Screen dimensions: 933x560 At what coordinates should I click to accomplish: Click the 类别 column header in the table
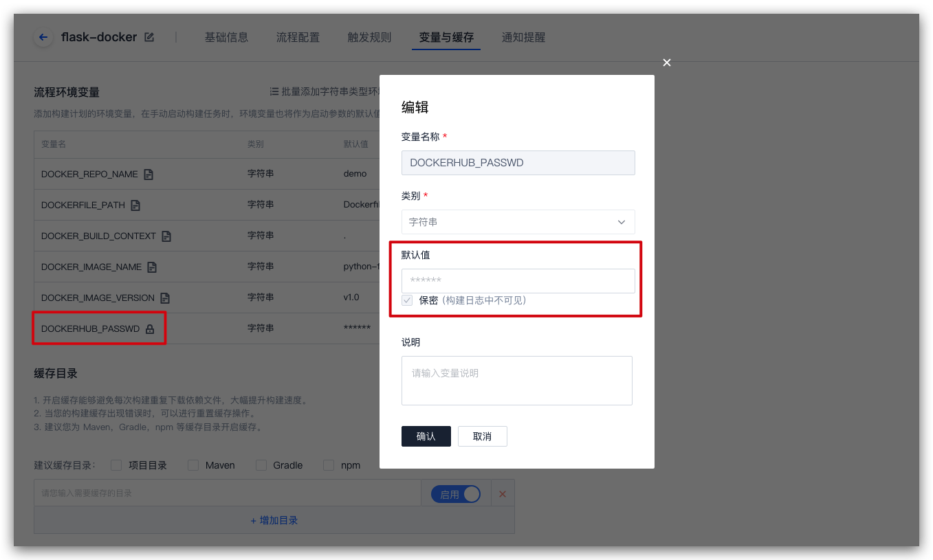[x=256, y=144]
